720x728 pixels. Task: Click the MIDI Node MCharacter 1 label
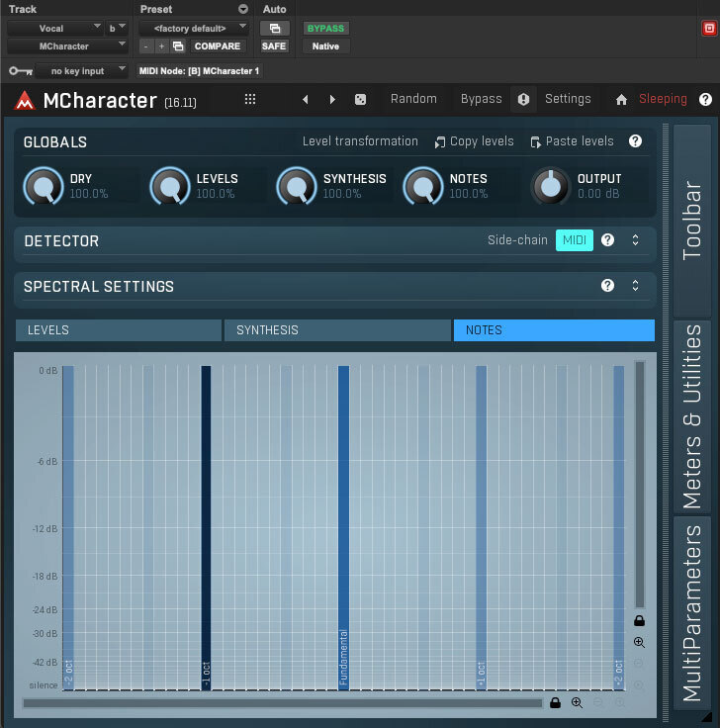click(x=199, y=71)
